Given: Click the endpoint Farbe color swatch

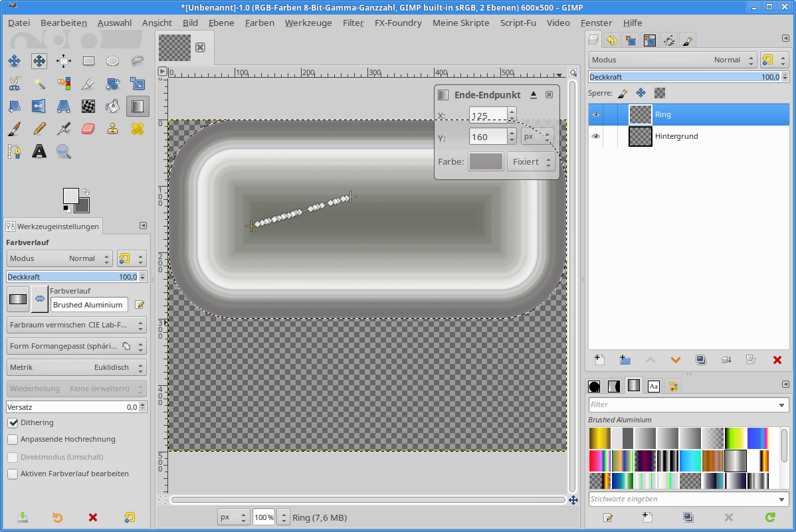Looking at the screenshot, I should pos(486,161).
